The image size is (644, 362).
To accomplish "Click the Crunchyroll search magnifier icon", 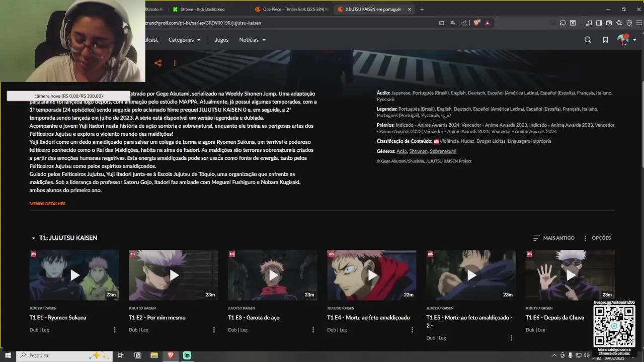I will click(588, 40).
